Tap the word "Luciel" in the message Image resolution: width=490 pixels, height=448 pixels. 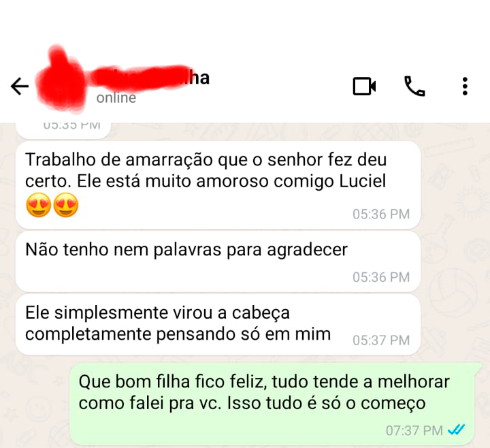[x=363, y=181]
